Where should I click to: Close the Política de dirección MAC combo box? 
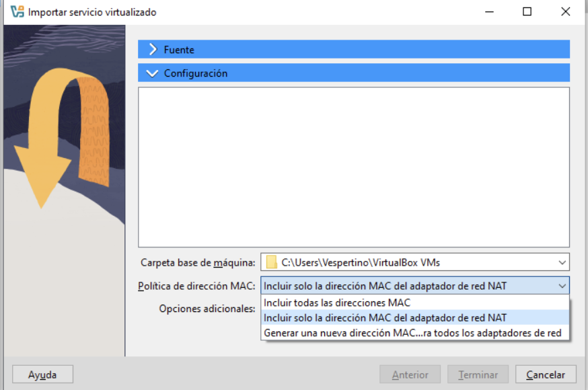point(414,286)
